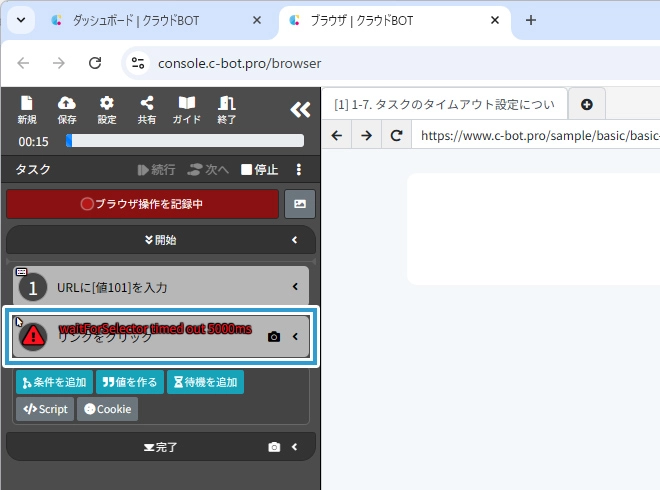Open 設定 (Settings) gear icon
Viewport: 660px width, 490px height.
[106, 109]
